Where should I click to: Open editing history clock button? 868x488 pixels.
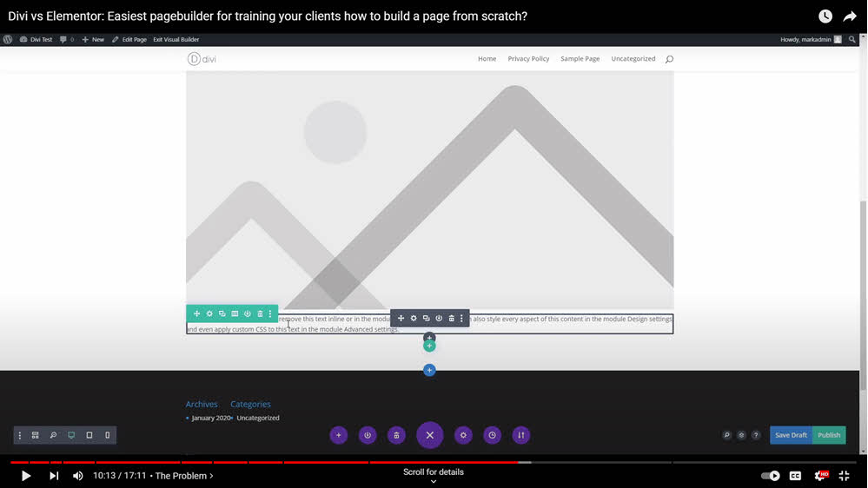click(x=493, y=435)
